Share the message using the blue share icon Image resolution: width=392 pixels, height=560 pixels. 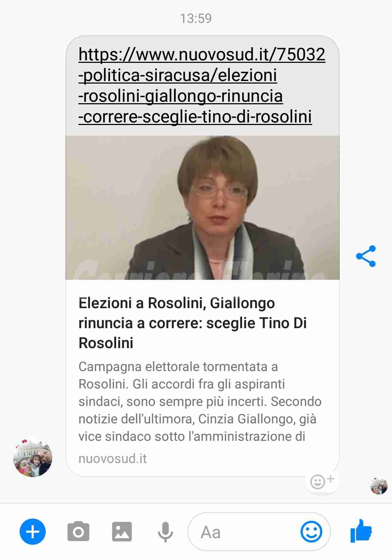click(366, 256)
